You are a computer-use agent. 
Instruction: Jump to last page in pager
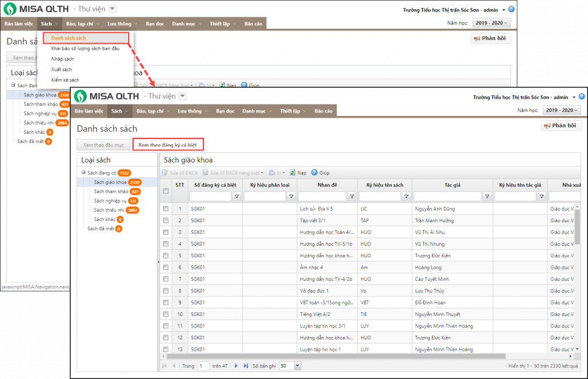click(246, 365)
